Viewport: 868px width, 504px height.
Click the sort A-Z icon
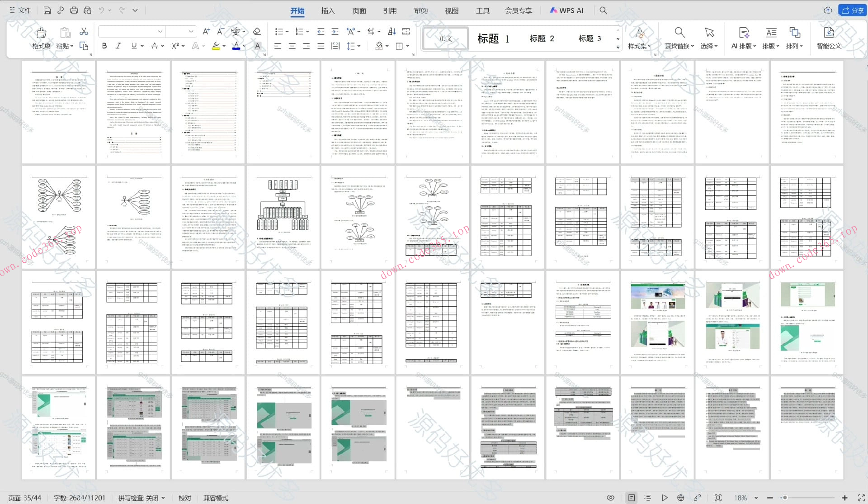tap(392, 31)
